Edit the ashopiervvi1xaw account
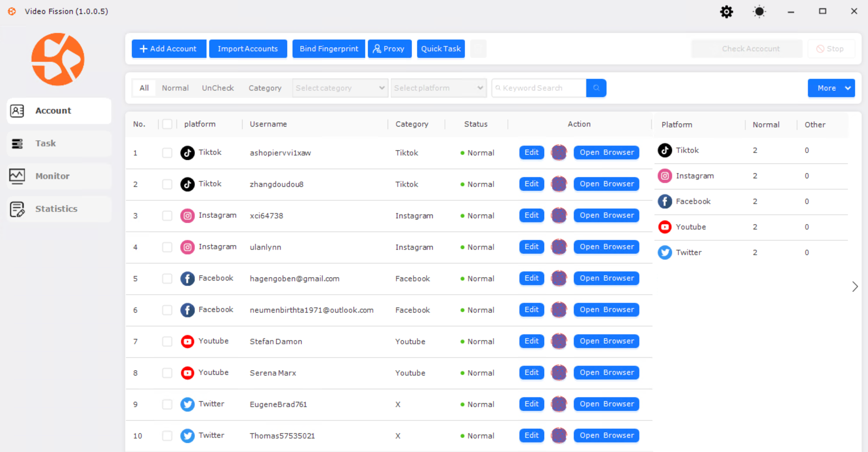The image size is (868, 452). pyautogui.click(x=531, y=152)
